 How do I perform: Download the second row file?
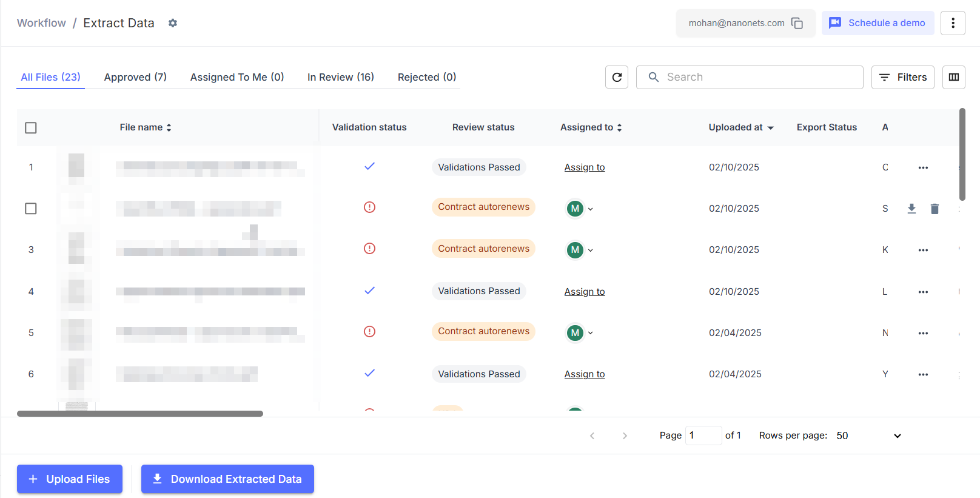(911, 209)
